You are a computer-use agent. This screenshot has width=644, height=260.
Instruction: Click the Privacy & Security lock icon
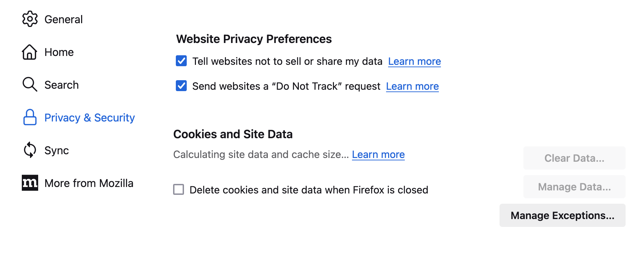[x=30, y=117]
